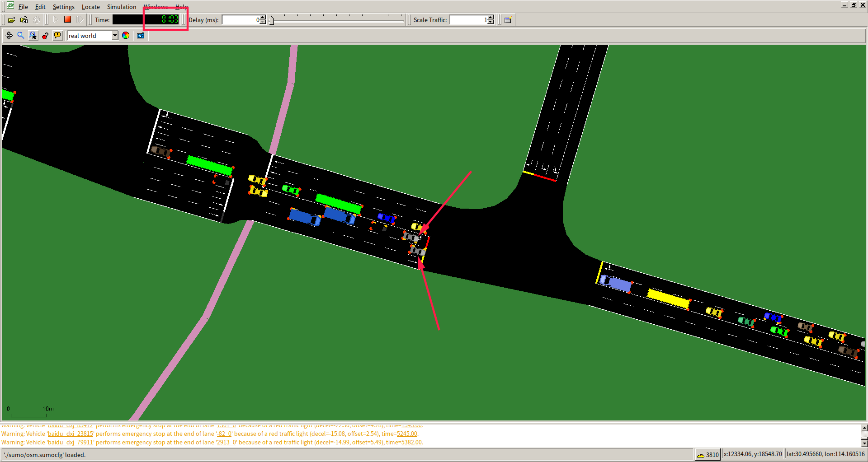Perform a single simulation step
This screenshot has width=868, height=462.
pos(80,19)
